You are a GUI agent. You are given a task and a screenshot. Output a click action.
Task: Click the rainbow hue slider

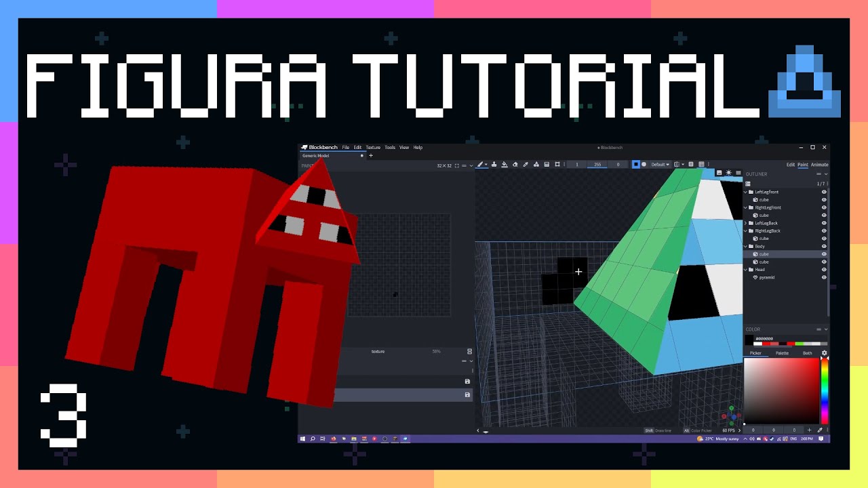(x=825, y=391)
